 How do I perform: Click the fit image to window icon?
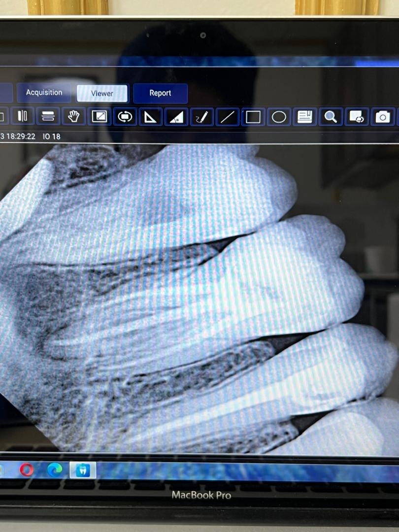pyautogui.click(x=99, y=116)
